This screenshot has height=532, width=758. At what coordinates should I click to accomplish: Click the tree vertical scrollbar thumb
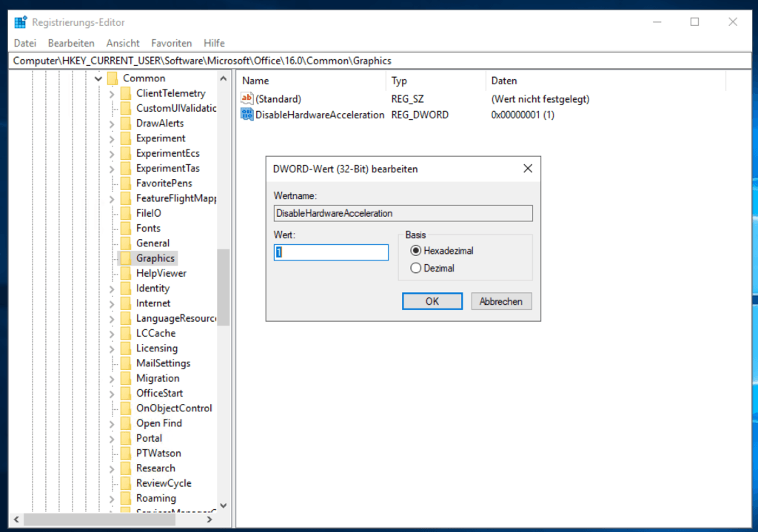click(223, 288)
